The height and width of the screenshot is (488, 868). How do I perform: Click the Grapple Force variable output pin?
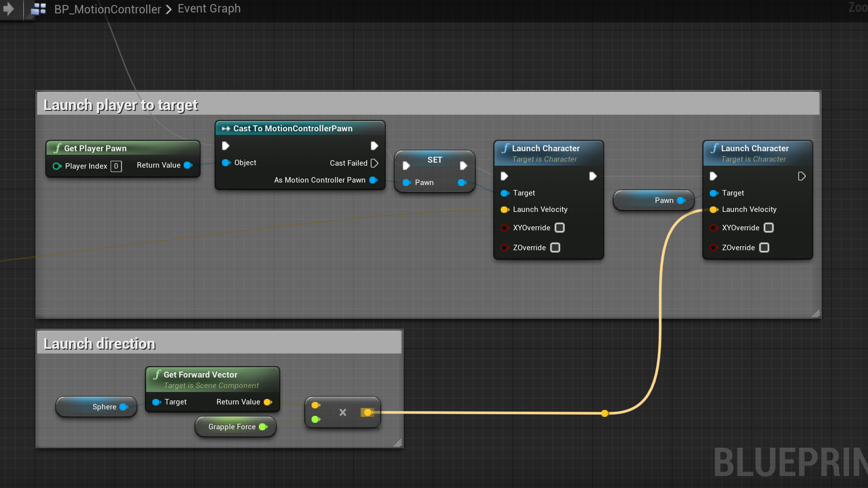[x=263, y=427]
